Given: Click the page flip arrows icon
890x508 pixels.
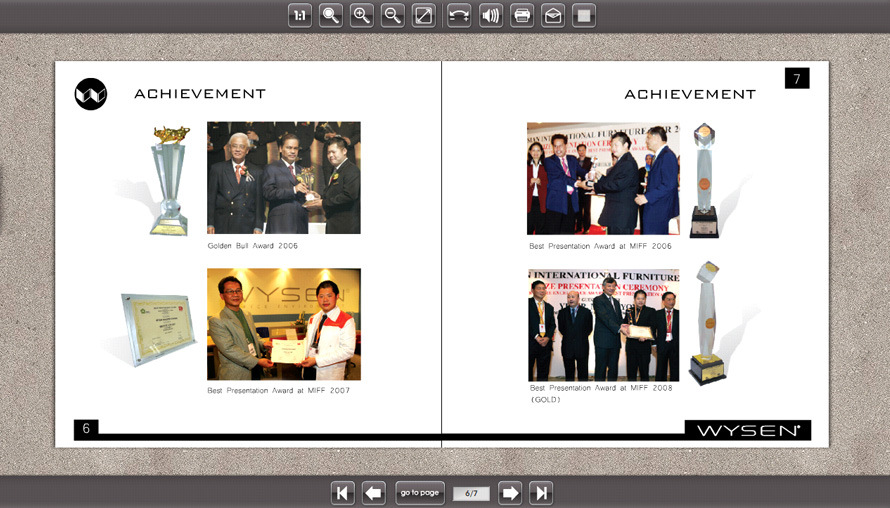Looking at the screenshot, I should coord(459,15).
